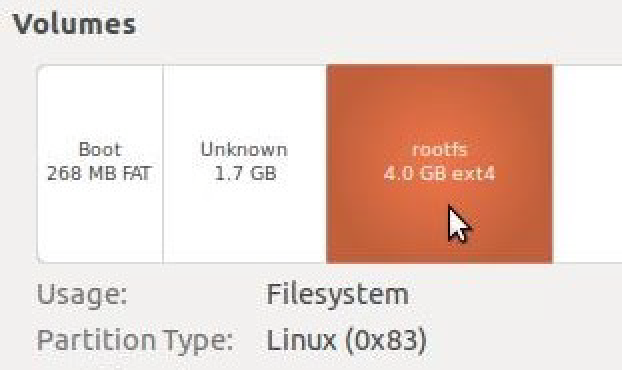Select the highlighted rootfs ext4 partition
622x370 pixels.
439,163
